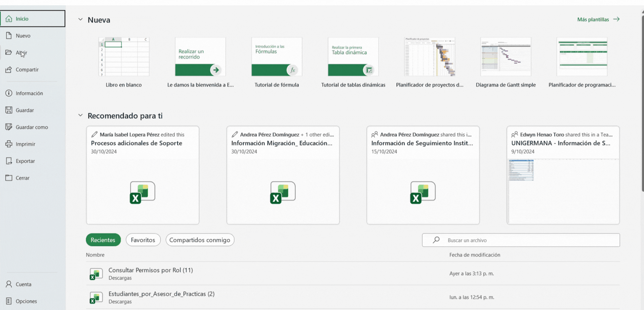Collapse the Nueva section
644x310 pixels.
click(80, 20)
